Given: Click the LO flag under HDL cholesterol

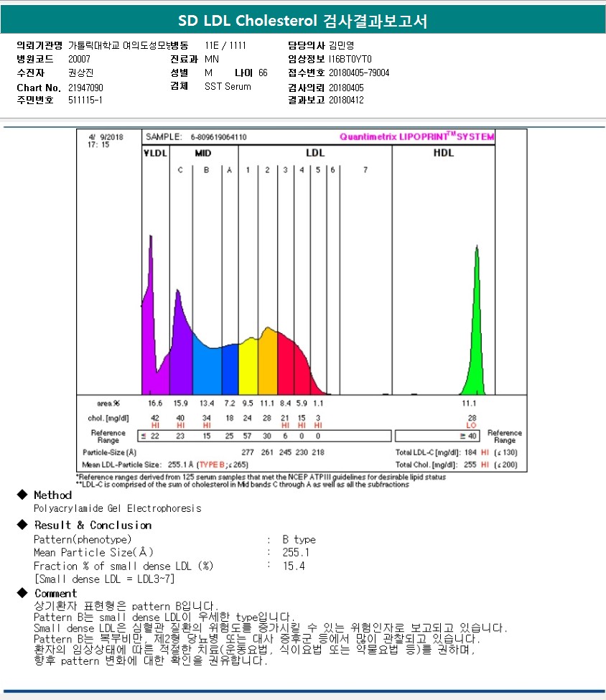Looking at the screenshot, I should pyautogui.click(x=472, y=426).
